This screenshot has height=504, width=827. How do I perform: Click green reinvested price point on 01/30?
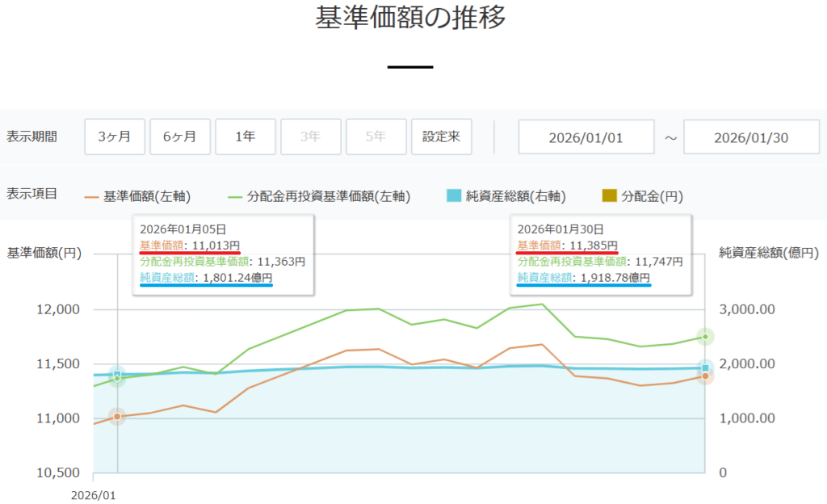pyautogui.click(x=705, y=337)
